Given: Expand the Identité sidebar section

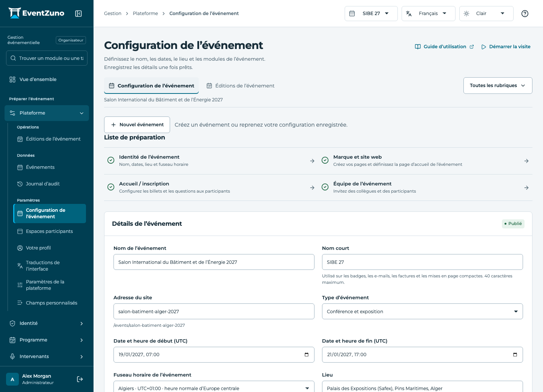Looking at the screenshot, I should coord(47,323).
